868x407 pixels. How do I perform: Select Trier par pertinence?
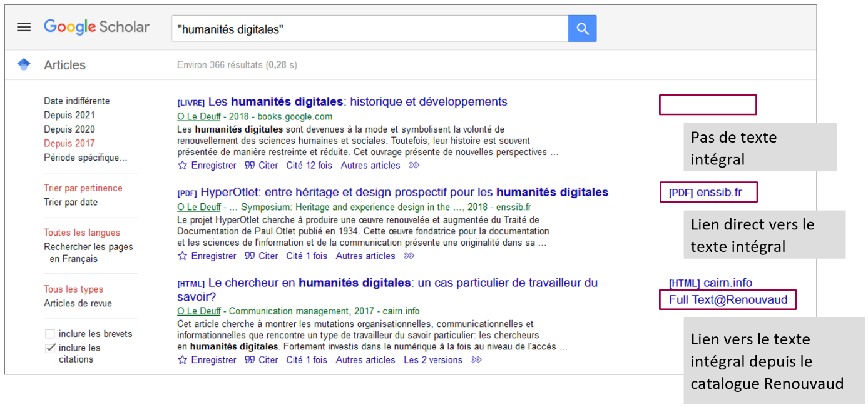click(x=83, y=188)
